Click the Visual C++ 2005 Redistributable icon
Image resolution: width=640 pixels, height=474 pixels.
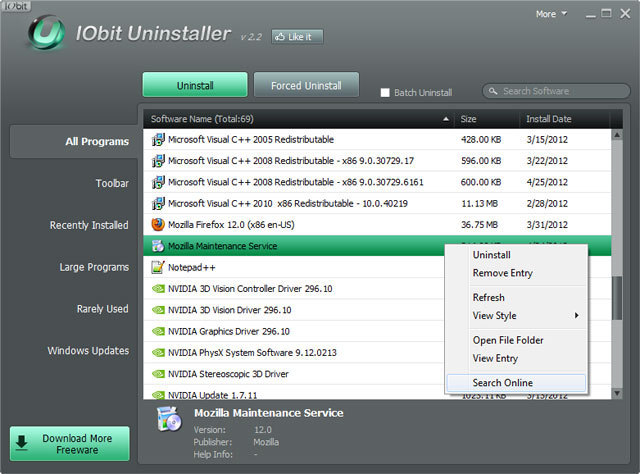coord(158,140)
